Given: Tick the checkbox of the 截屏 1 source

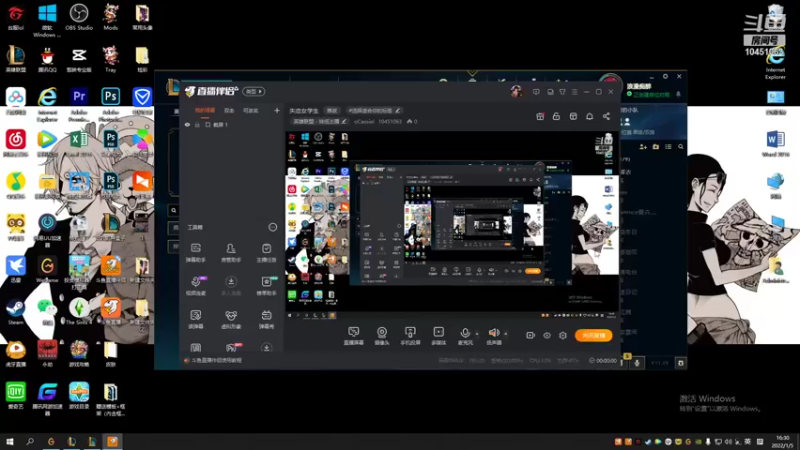Looking at the screenshot, I should pos(208,124).
